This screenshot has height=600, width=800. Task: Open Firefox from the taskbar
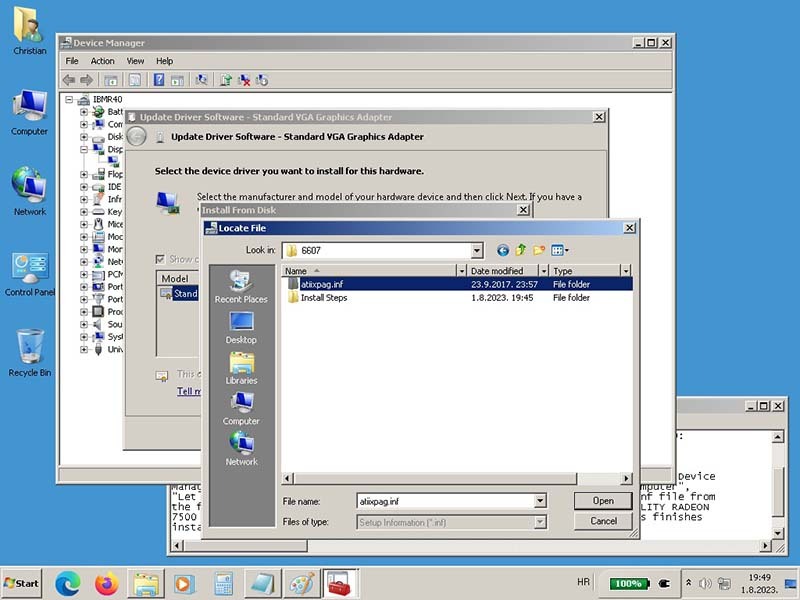click(x=107, y=583)
